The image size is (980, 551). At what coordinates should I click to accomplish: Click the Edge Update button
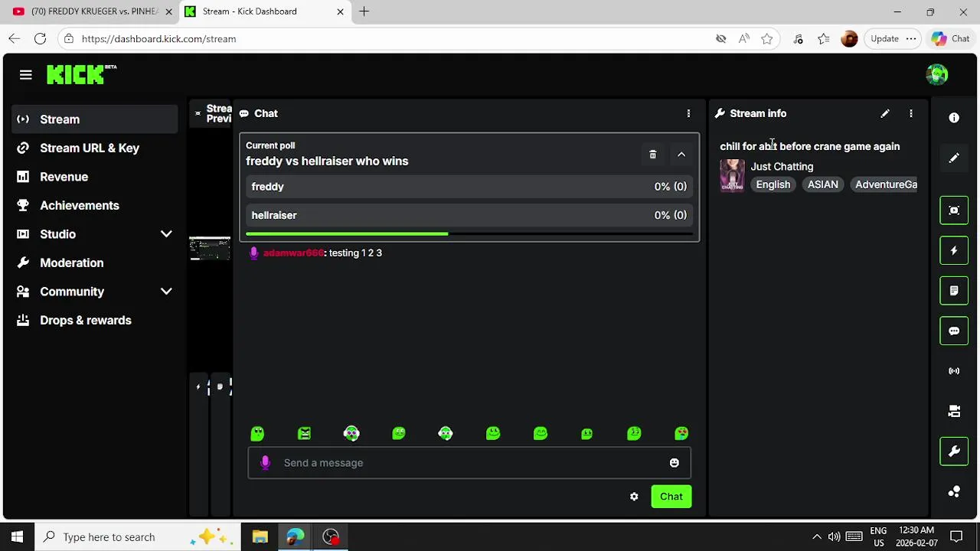(884, 38)
